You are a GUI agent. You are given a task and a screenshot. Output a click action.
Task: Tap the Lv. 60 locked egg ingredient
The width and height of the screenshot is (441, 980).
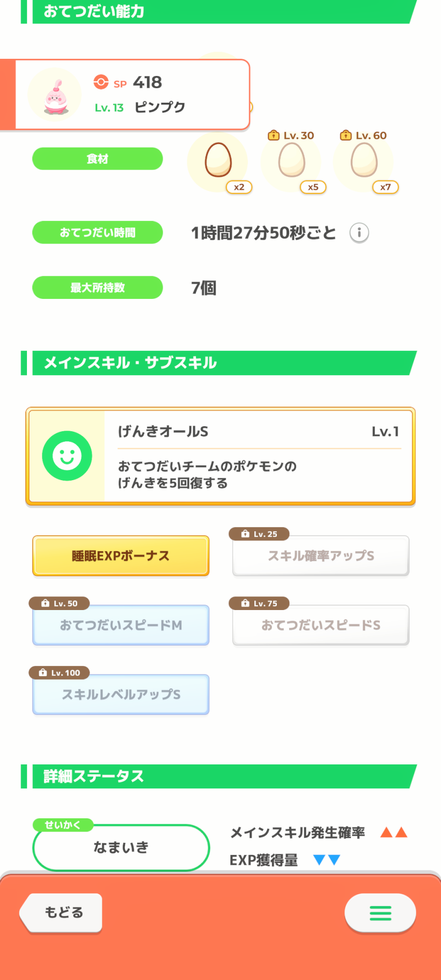tap(364, 161)
